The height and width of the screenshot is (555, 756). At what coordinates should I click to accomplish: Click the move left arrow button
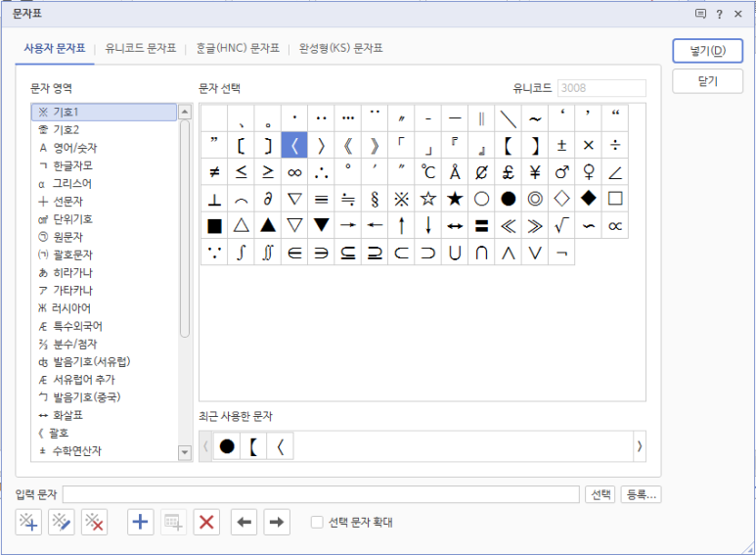244,522
